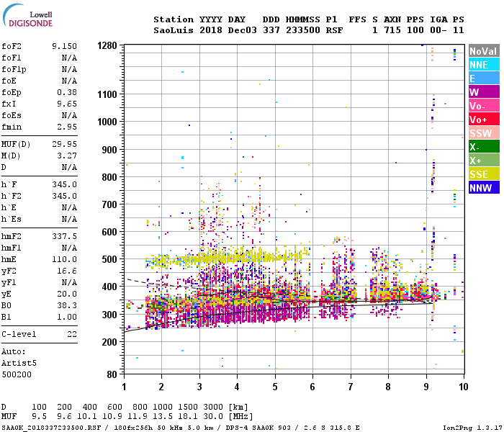Click the Dec03 date in header

coord(243,30)
